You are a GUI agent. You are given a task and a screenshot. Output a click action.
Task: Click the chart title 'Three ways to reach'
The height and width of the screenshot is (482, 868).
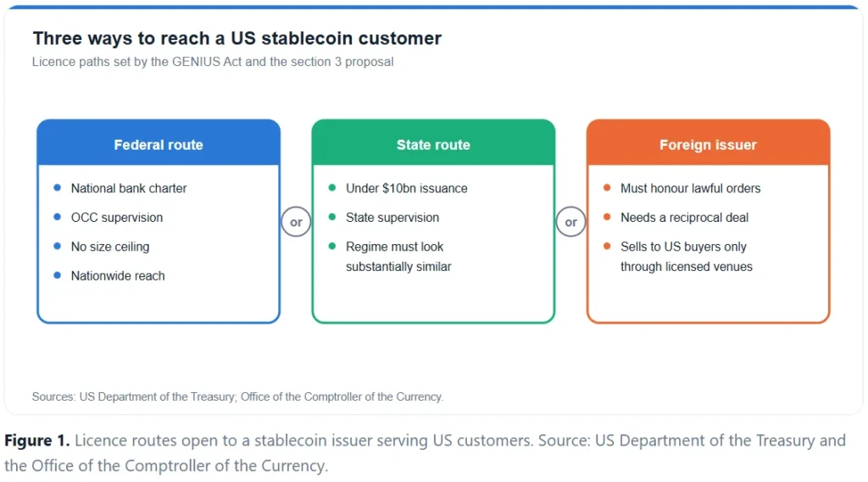click(x=237, y=38)
